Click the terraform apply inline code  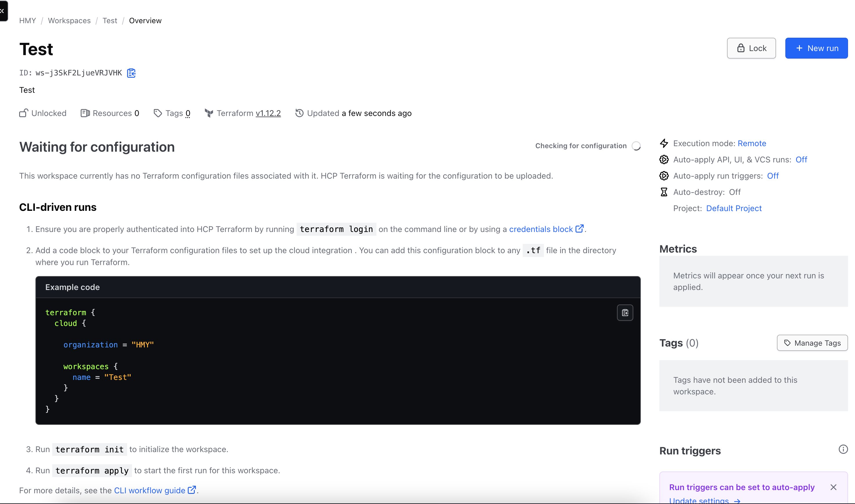point(92,470)
